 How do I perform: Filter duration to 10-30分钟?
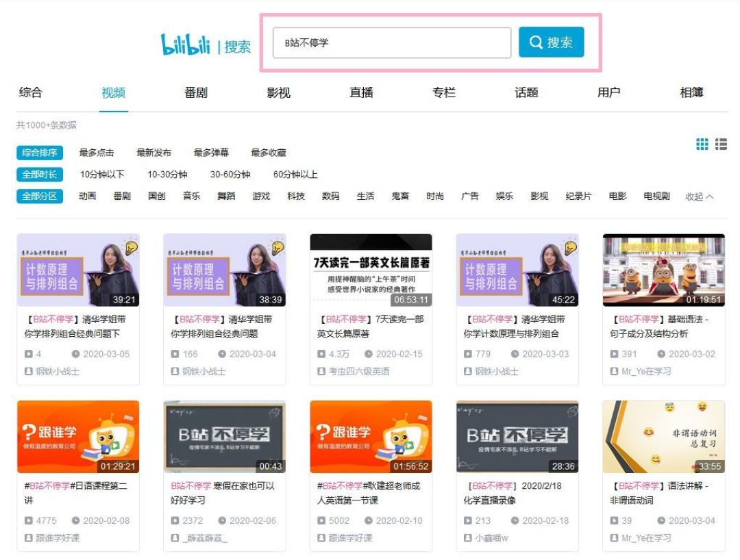point(167,175)
